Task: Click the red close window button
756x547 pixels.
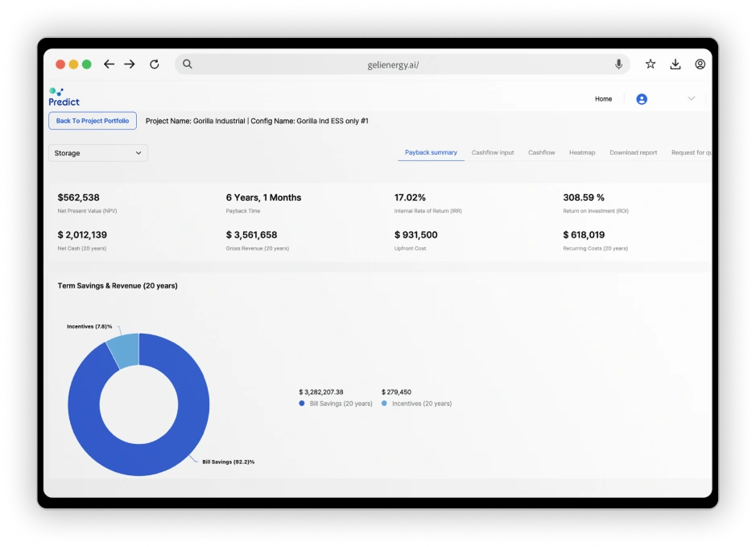Action: pyautogui.click(x=60, y=64)
